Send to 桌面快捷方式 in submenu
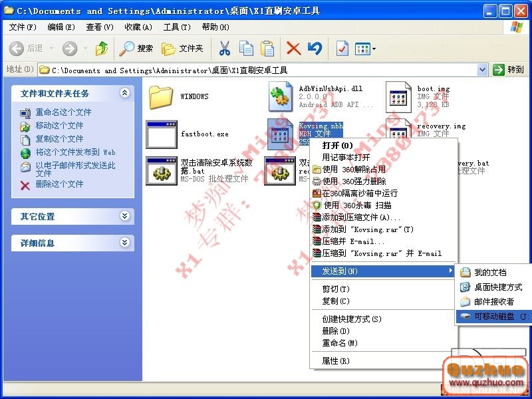The image size is (532, 399). (x=494, y=287)
